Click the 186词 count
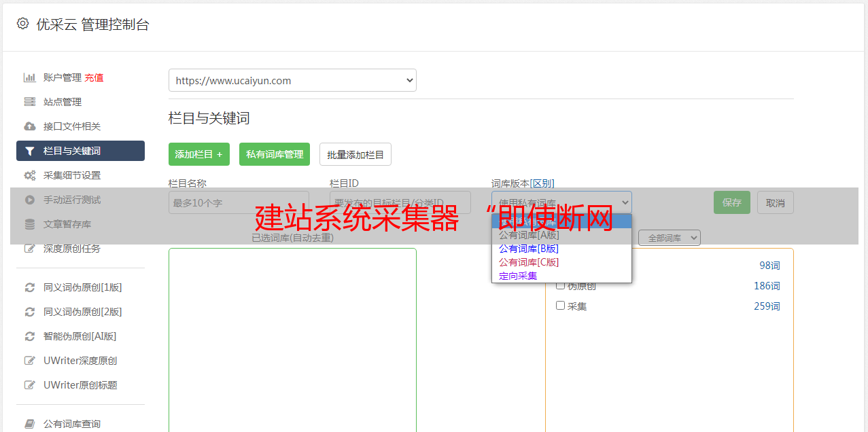868x432 pixels. click(x=767, y=286)
